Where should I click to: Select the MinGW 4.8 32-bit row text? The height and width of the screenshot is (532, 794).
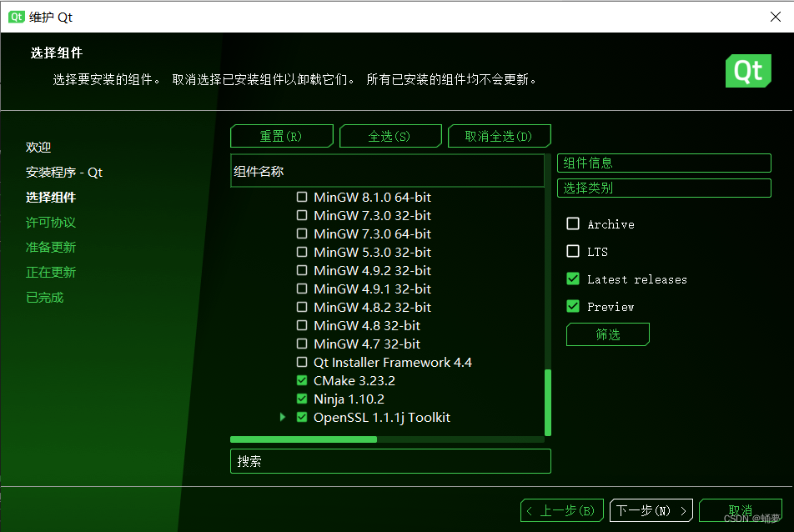(x=367, y=325)
